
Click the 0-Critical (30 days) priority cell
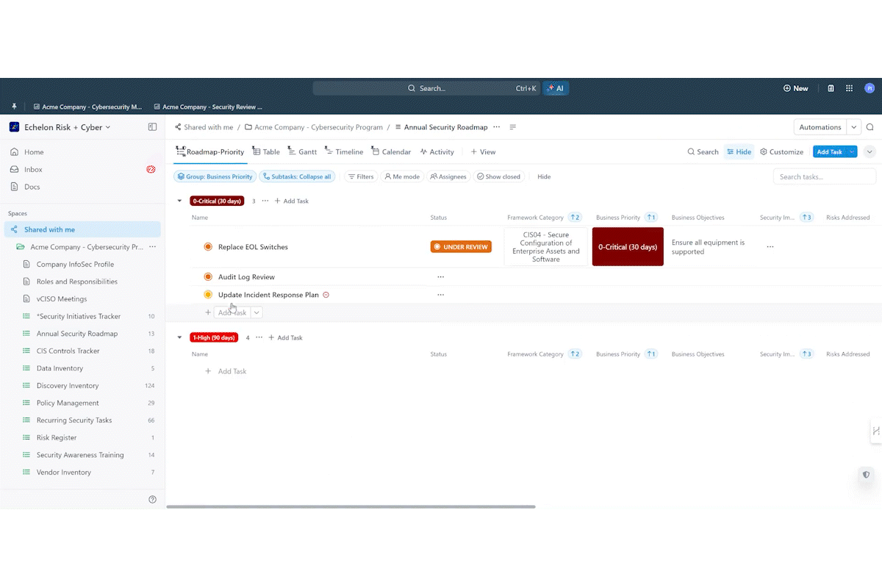click(628, 247)
